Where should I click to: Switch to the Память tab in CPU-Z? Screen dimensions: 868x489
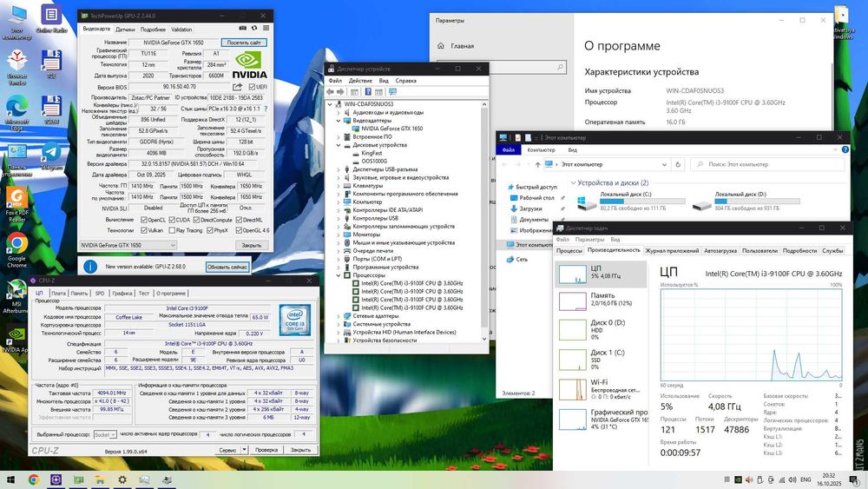coord(79,294)
